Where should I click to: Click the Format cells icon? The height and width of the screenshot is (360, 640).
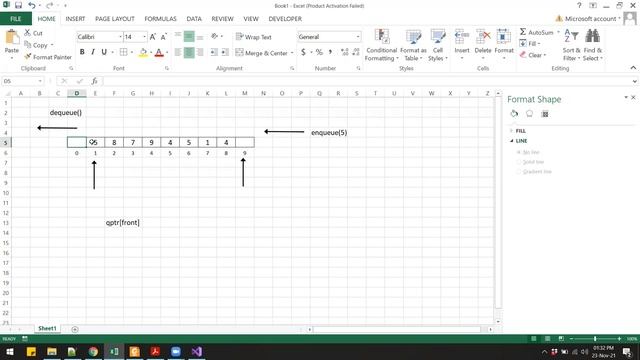504,36
